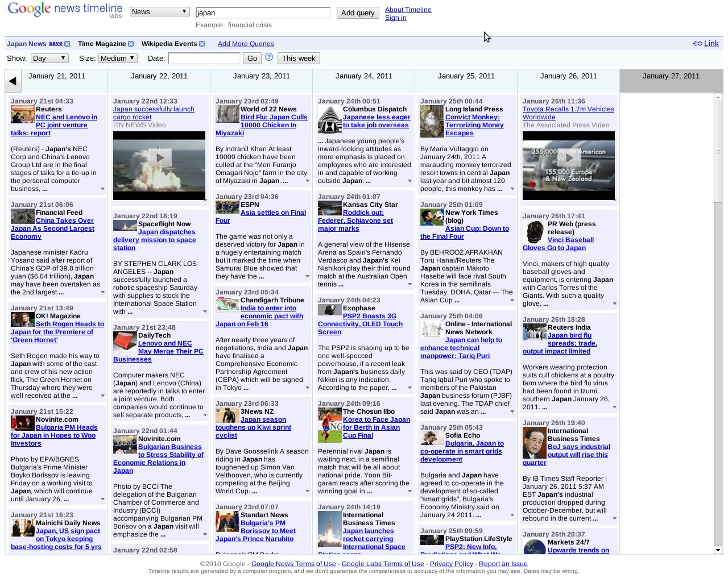
Task: Select the Wikipedia Events query tab
Action: 169,44
